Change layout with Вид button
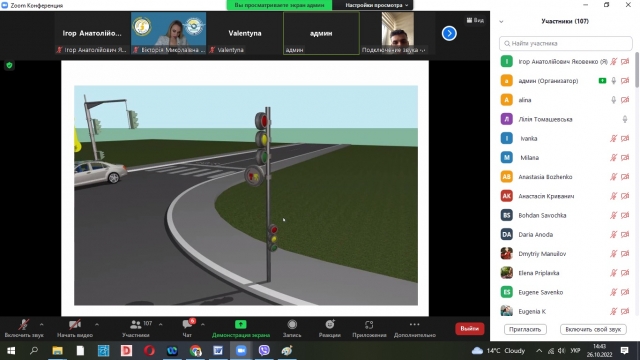640x360 pixels. click(475, 20)
